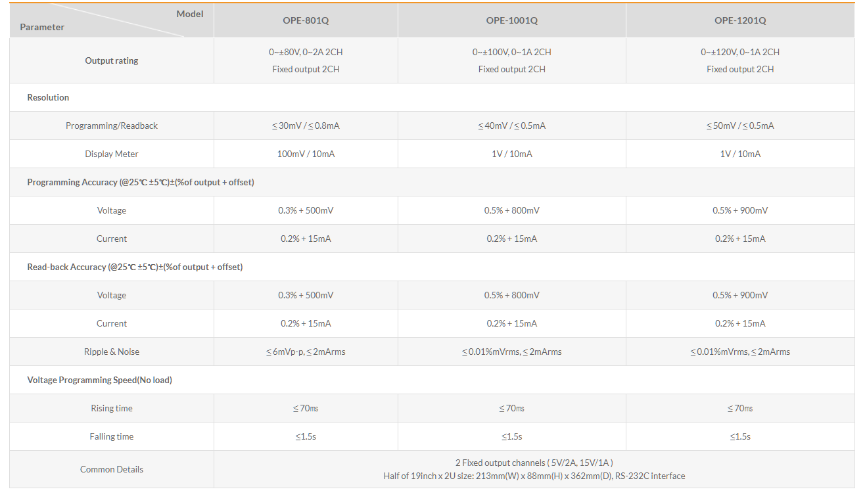Select the 100mV / 10mA value
Screen dimensions: 865x504
(x=306, y=154)
